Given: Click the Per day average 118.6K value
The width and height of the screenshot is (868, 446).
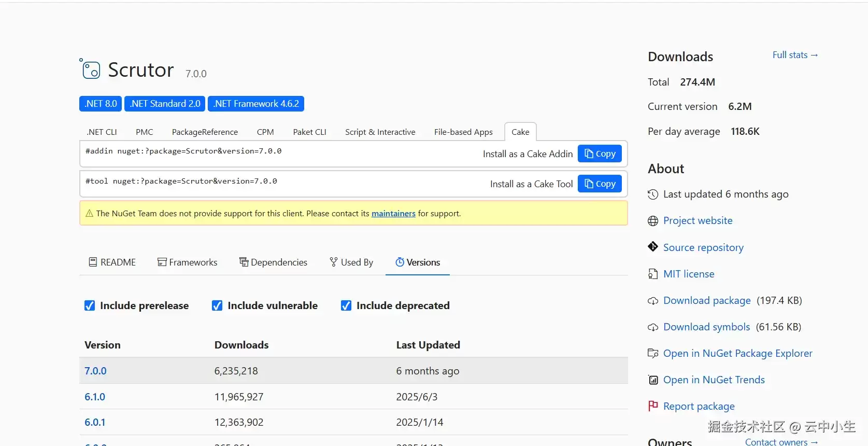Looking at the screenshot, I should 745,131.
